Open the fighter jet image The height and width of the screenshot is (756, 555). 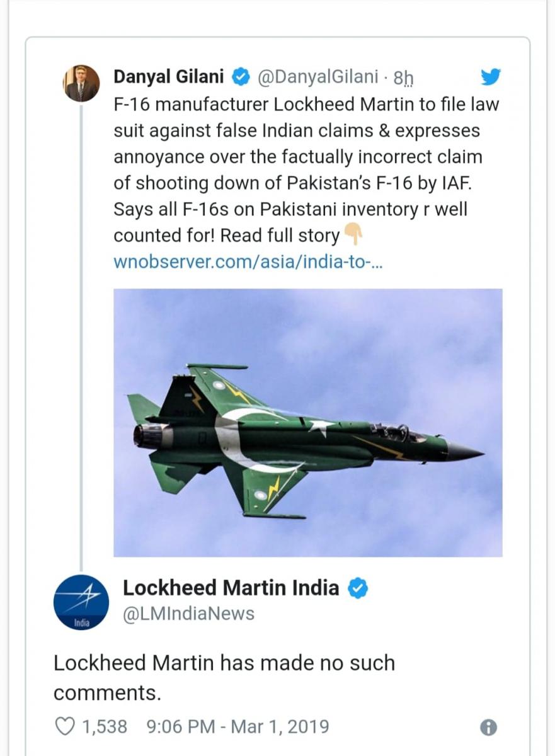[x=308, y=423]
